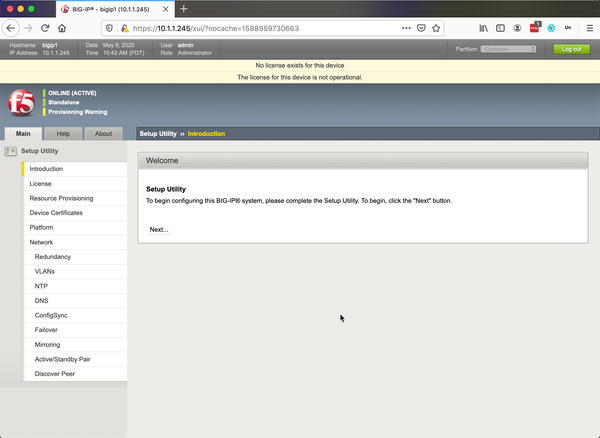Image resolution: width=600 pixels, height=438 pixels.
Task: Select Introduction in the setup list
Action: point(75,169)
